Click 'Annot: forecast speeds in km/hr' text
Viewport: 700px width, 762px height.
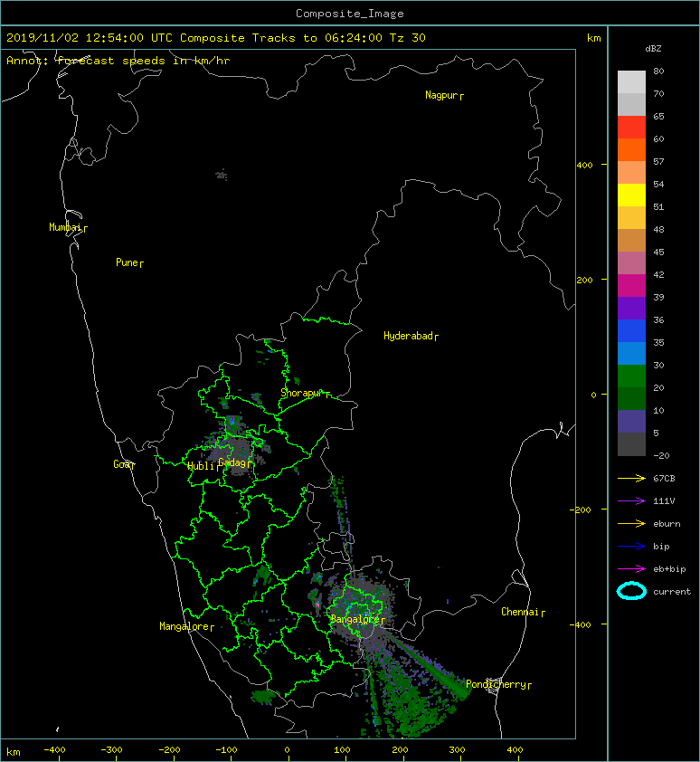coord(118,61)
